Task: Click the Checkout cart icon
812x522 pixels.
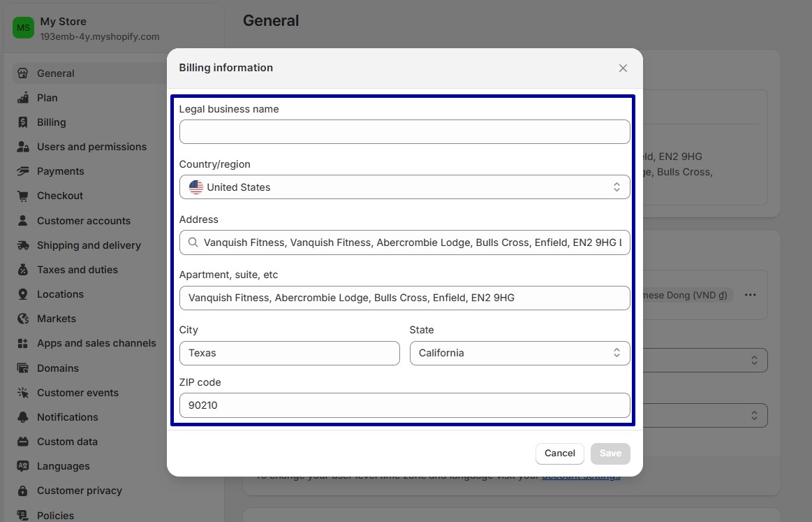Action: pos(23,196)
